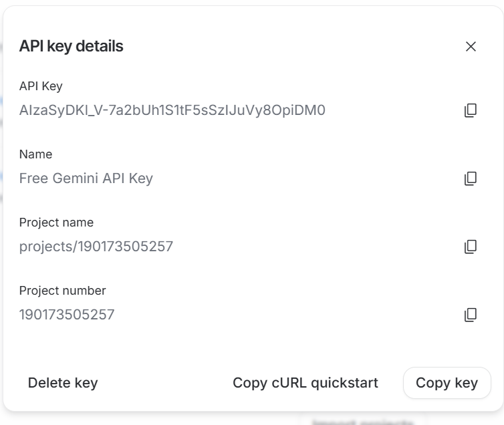Click the project number value 190173505257
Screen dimensions: 504x425
[67, 315]
